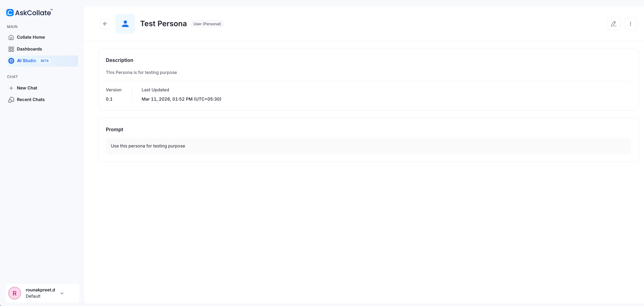644x306 pixels.
Task: Click the back arrow button
Action: coord(105,24)
